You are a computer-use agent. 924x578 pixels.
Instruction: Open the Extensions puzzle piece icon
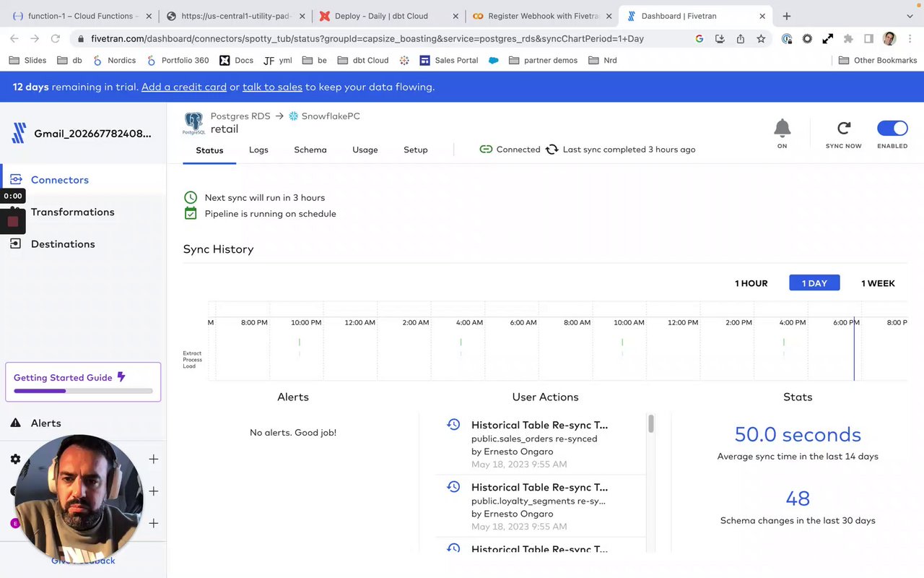coord(848,39)
